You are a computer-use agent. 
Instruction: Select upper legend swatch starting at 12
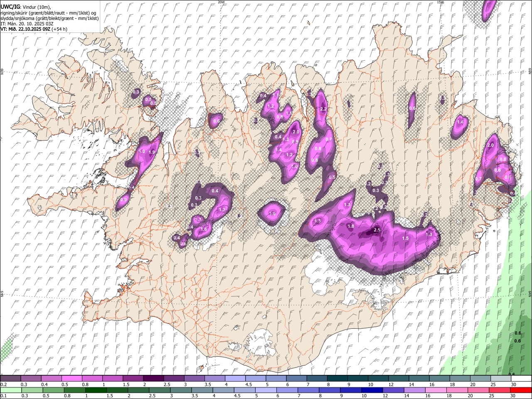pos(398,379)
